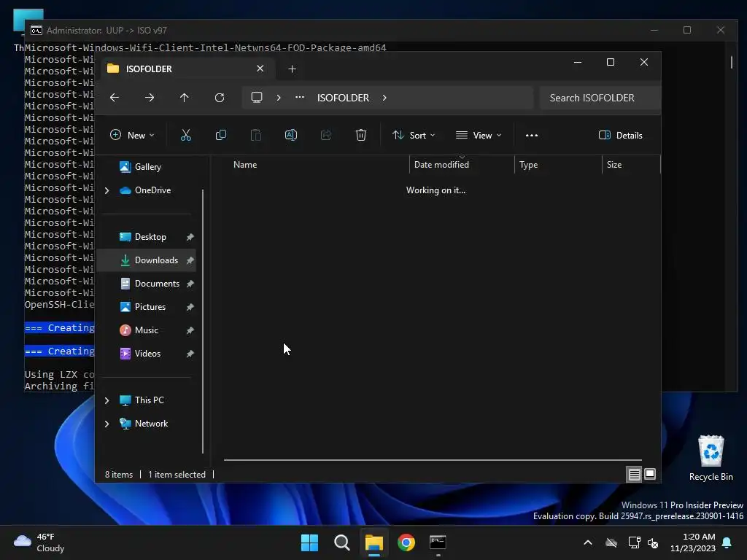
Task: Open taskbar Search
Action: 342,542
